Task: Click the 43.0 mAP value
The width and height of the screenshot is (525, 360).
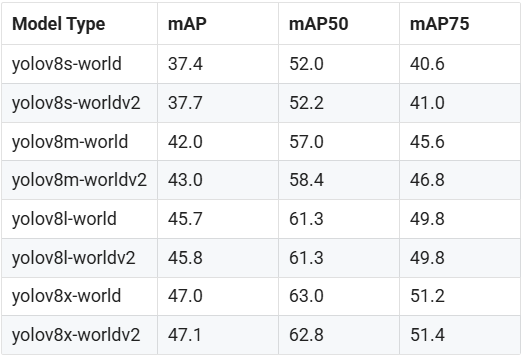Action: click(185, 180)
